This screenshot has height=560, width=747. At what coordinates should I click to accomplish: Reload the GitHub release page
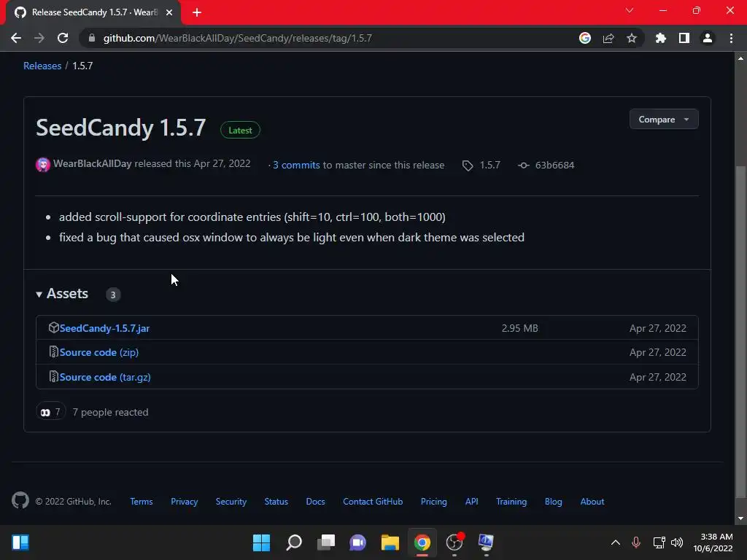(63, 38)
